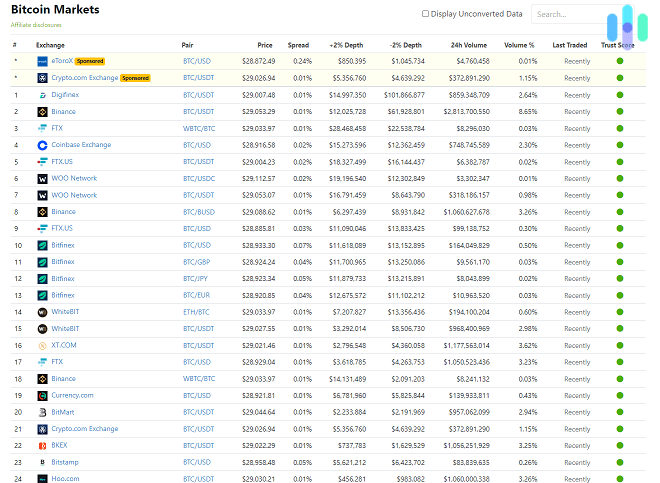Click the Digifinex logo icon
660x483 pixels.
[42, 95]
